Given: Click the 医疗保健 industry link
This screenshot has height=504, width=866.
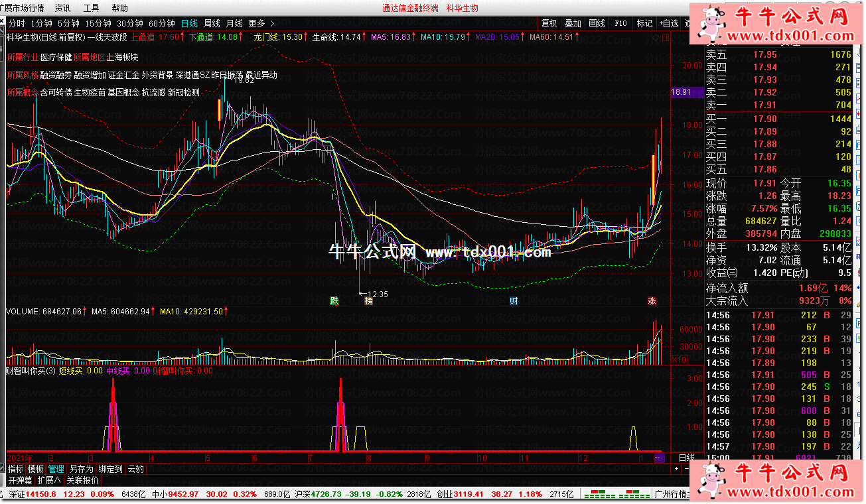Looking at the screenshot, I should (56, 57).
